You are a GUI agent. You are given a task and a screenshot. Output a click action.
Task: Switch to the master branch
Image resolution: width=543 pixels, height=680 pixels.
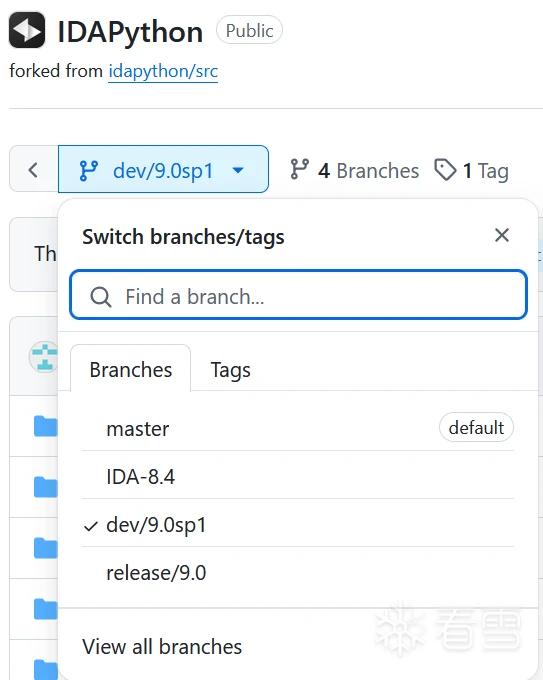(297, 428)
